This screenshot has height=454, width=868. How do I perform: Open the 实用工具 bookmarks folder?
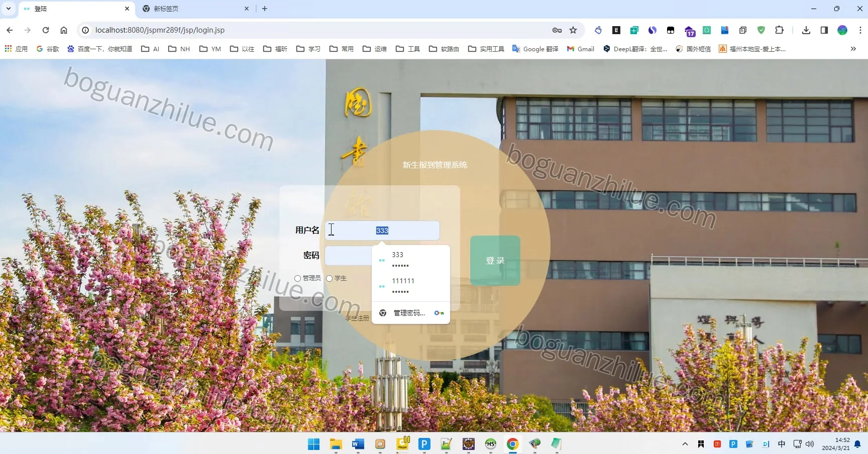click(x=486, y=49)
